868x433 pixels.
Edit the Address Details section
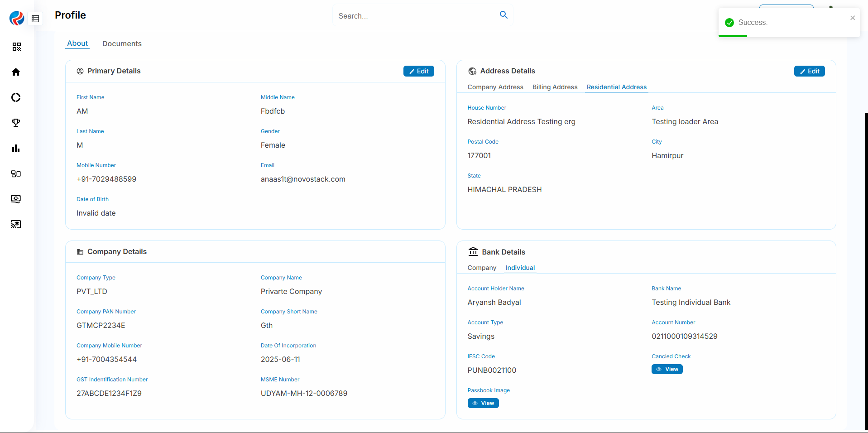pyautogui.click(x=809, y=71)
